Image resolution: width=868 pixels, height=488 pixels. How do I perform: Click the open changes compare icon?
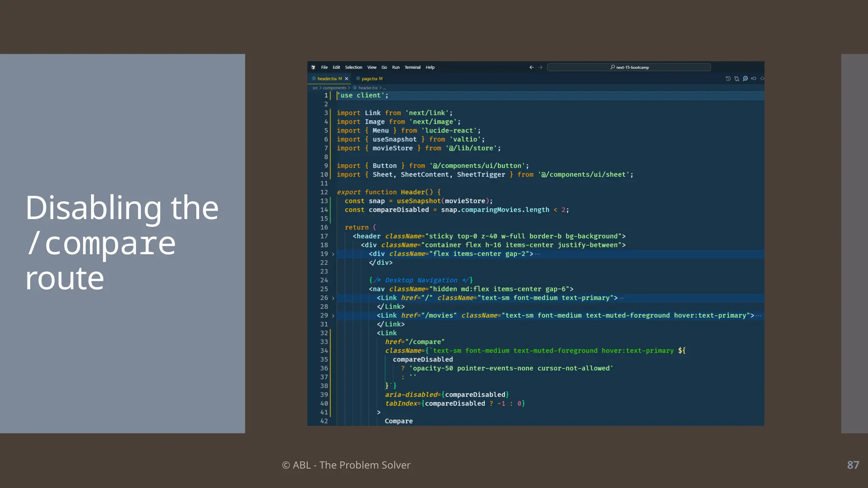click(x=737, y=79)
